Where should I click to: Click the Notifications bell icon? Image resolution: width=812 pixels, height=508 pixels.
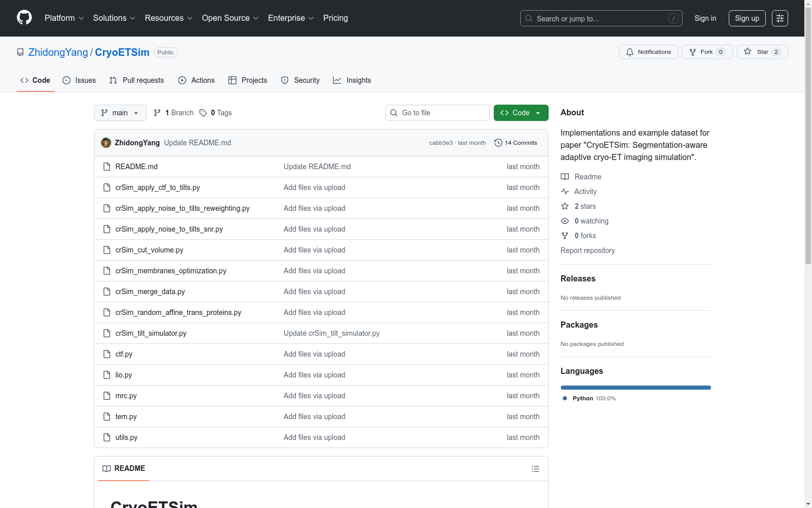coord(630,52)
